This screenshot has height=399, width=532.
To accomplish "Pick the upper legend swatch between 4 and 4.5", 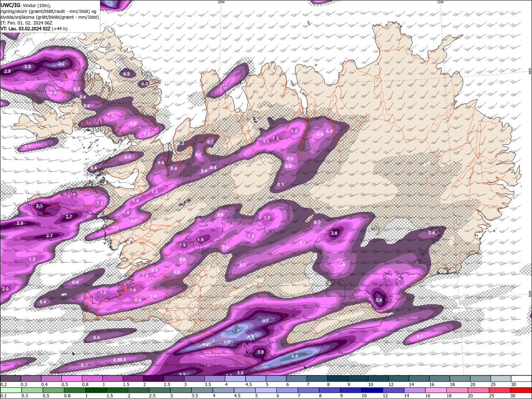I will 235,378.
